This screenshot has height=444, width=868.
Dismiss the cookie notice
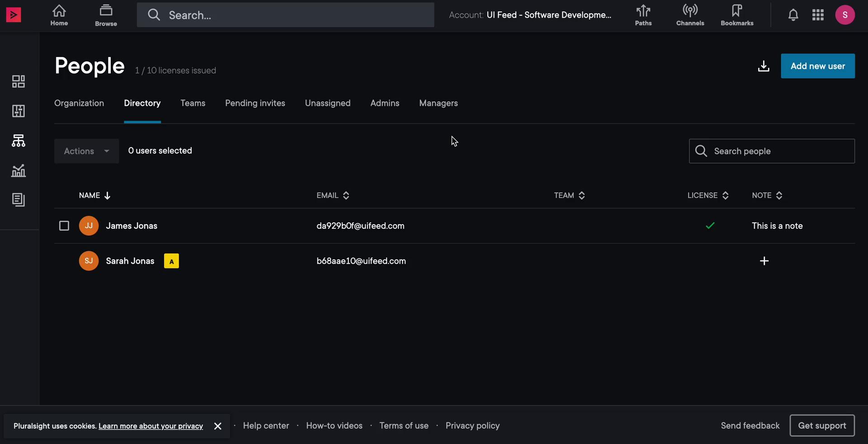pyautogui.click(x=217, y=426)
